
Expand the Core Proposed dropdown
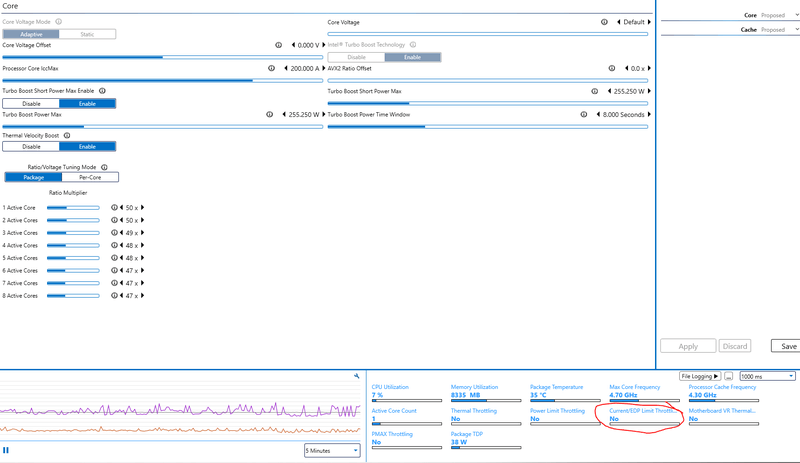[797, 15]
